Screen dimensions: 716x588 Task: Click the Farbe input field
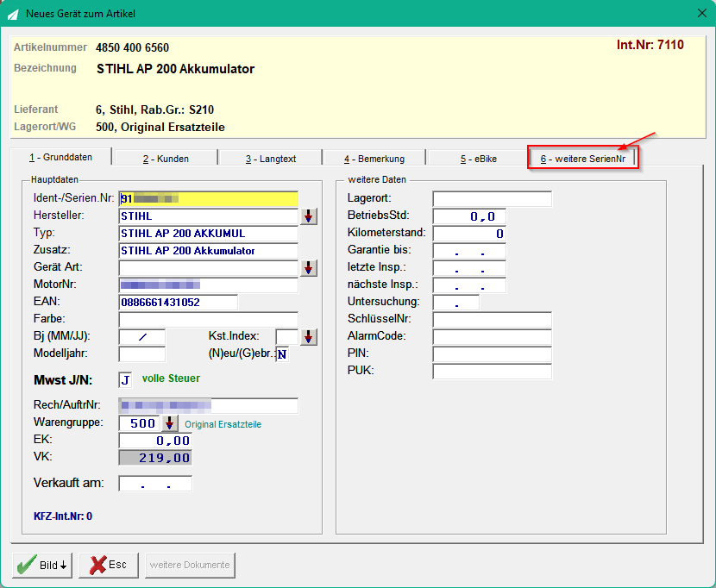(x=208, y=320)
